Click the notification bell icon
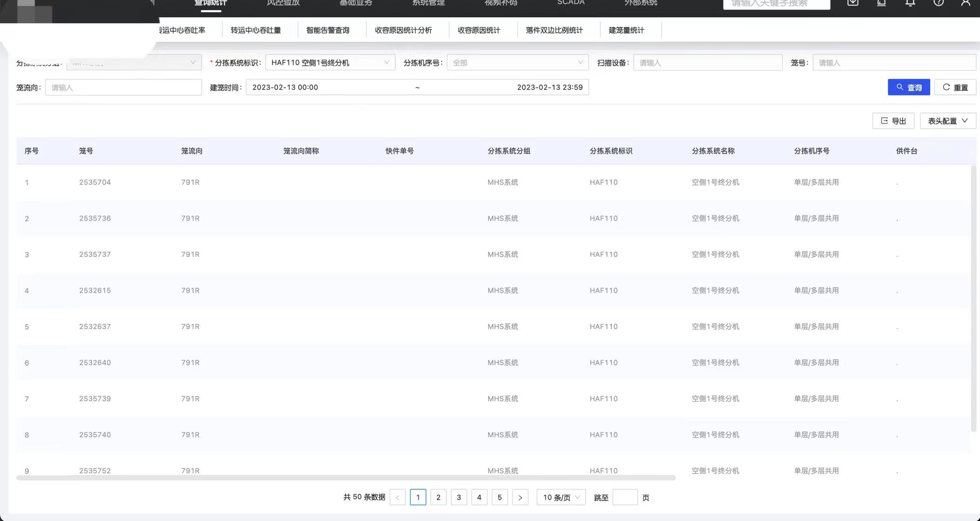 pos(910,2)
